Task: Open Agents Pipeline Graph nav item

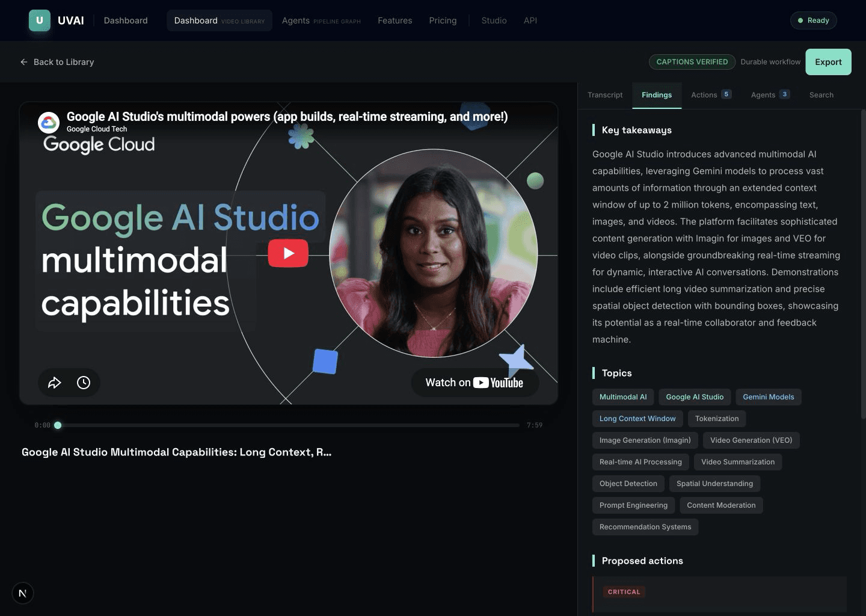Action: tap(321, 20)
